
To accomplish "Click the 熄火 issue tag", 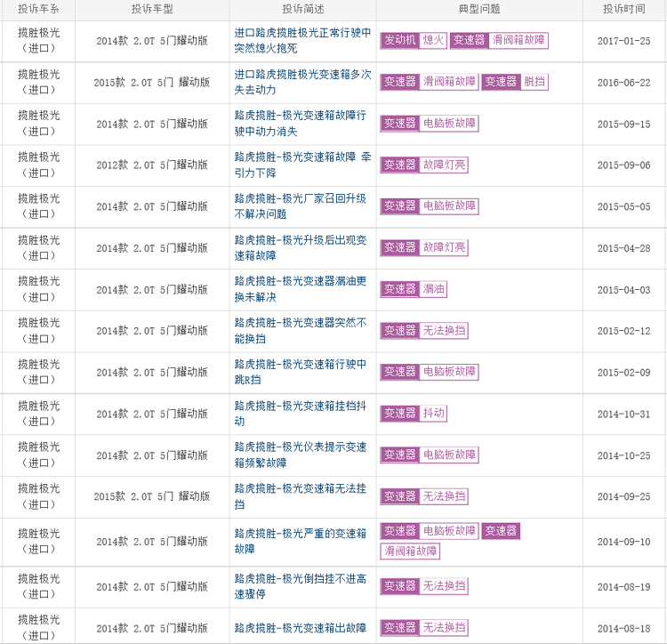I will point(433,40).
